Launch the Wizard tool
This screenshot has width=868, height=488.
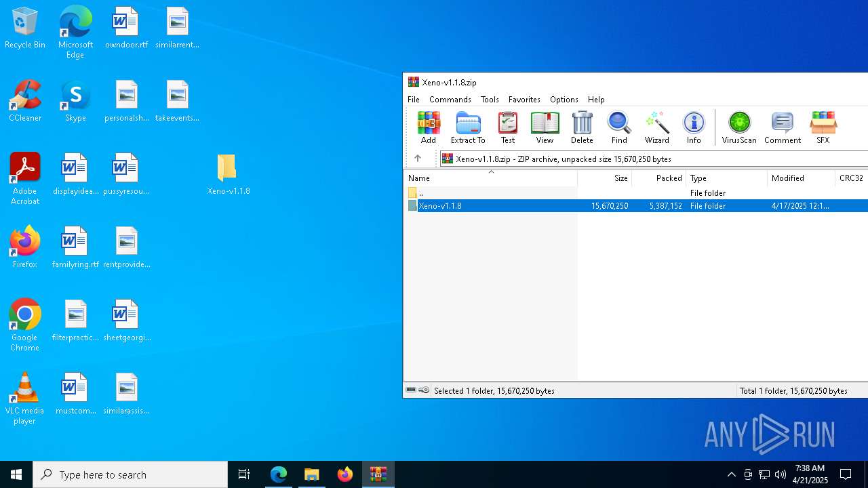[x=656, y=127]
